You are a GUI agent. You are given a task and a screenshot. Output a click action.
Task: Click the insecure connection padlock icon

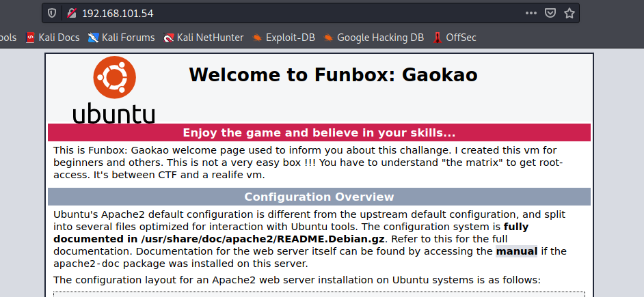[72, 13]
